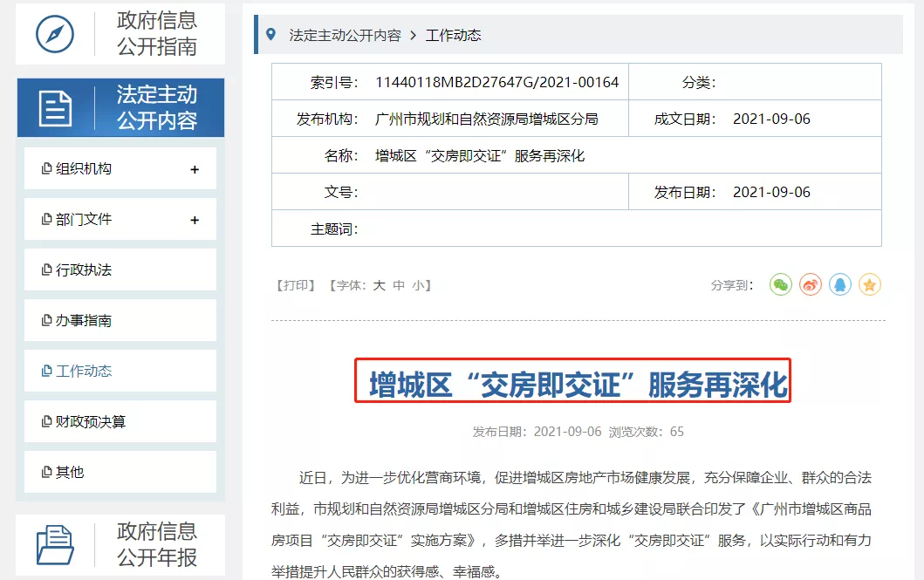Screen dimensions: 924x580
Task: Click the location pin icon in breadcrumb
Action: point(270,35)
